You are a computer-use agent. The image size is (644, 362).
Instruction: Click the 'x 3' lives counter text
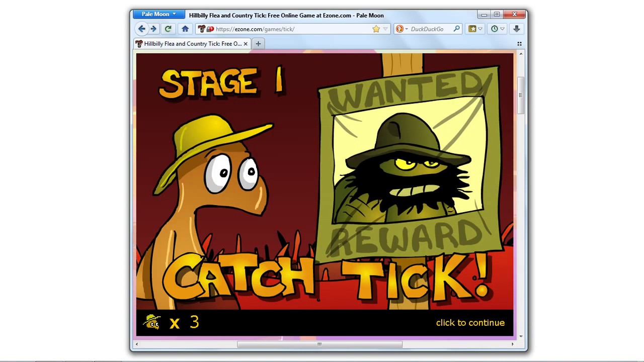184,322
